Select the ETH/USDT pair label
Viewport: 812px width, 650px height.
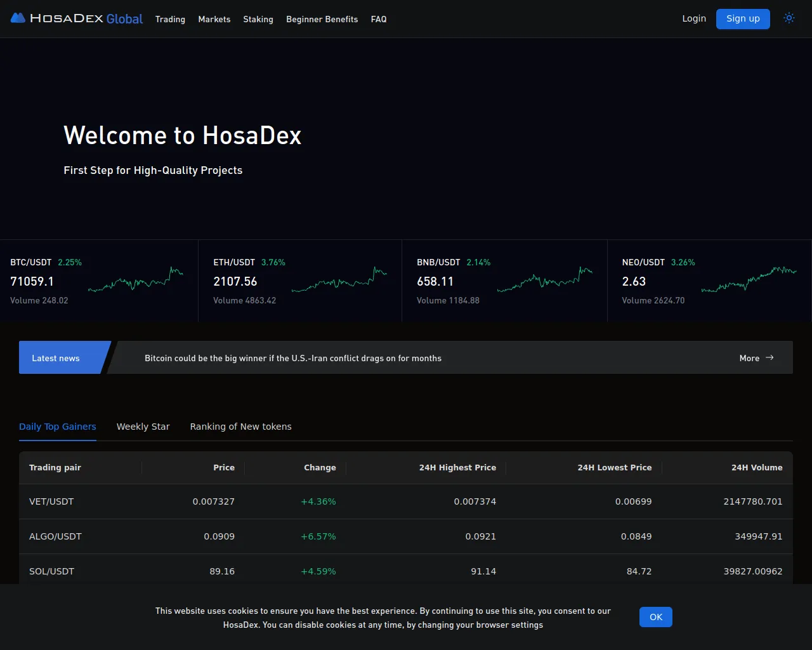click(x=234, y=262)
